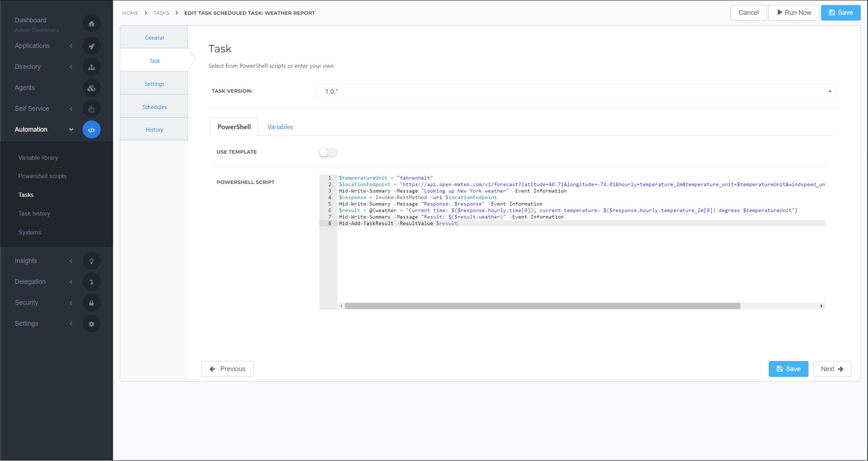Click the Directory hierarchy icon
This screenshot has height=461, width=868.
(x=91, y=67)
